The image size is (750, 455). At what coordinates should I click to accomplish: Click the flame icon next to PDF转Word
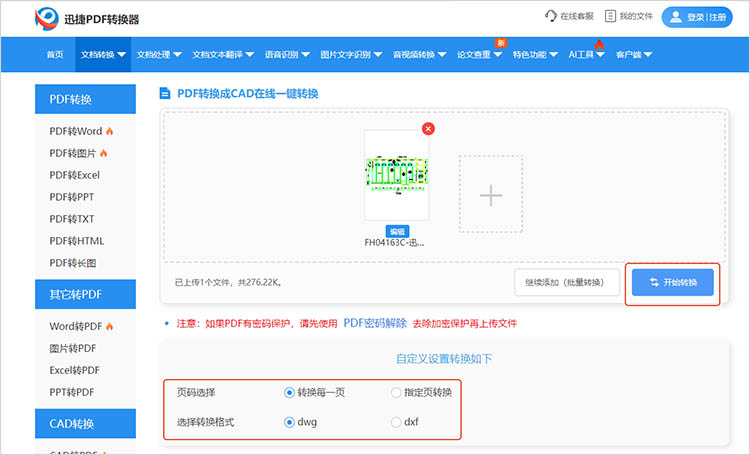click(109, 131)
